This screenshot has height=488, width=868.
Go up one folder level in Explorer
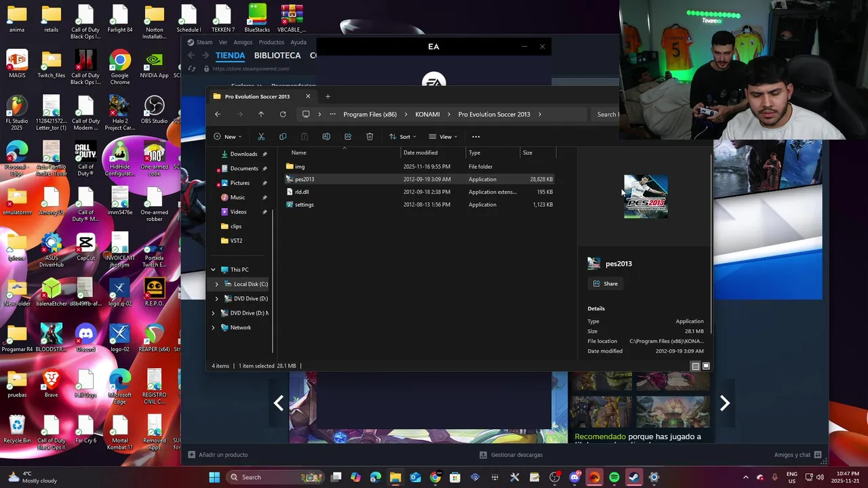coord(261,114)
